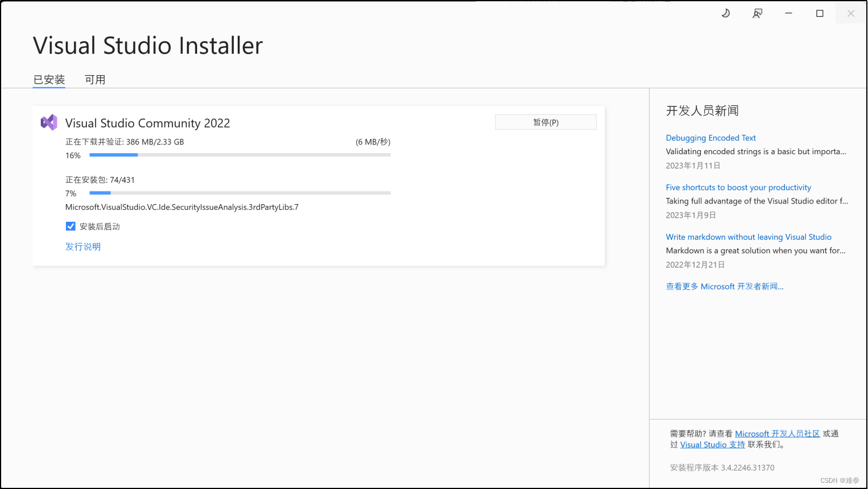The width and height of the screenshot is (868, 489).
Task: Switch to the 可用 tab
Action: [95, 80]
